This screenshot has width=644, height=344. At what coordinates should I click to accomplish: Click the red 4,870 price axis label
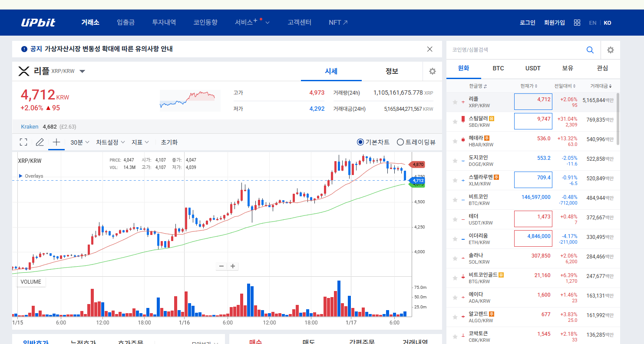point(416,164)
